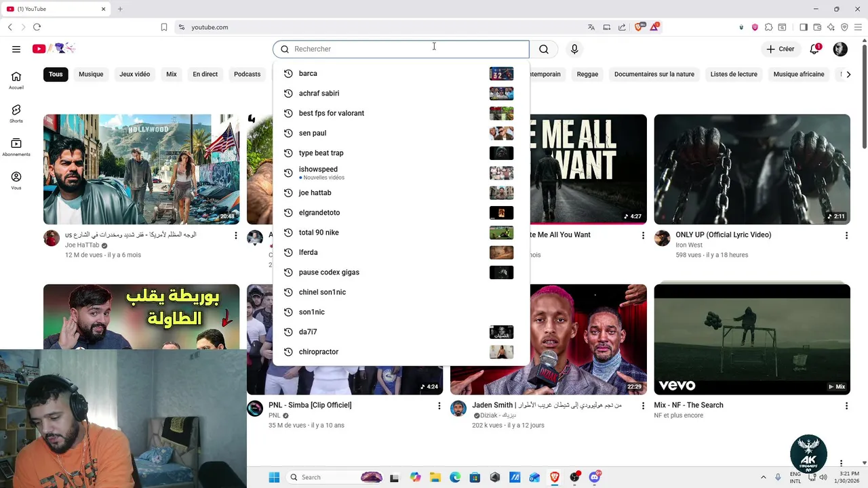The width and height of the screenshot is (868, 488).
Task: Go to the YouTube home logo
Action: tap(54, 48)
